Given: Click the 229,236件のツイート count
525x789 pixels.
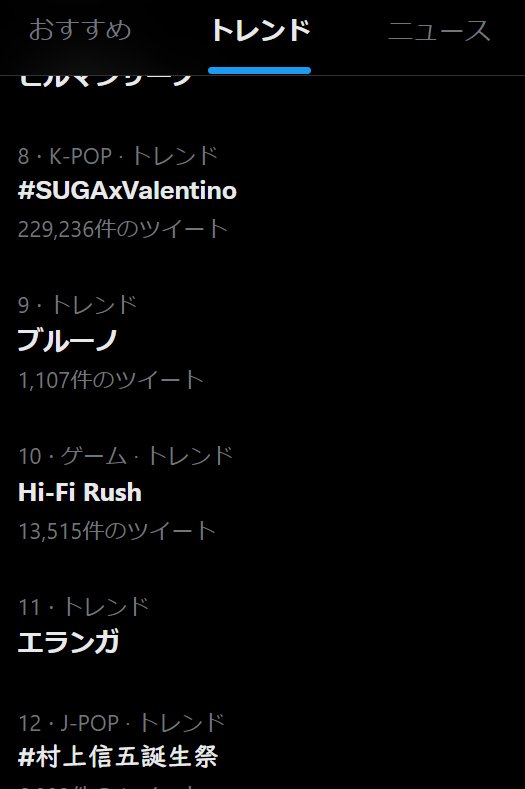Looking at the screenshot, I should point(123,229).
